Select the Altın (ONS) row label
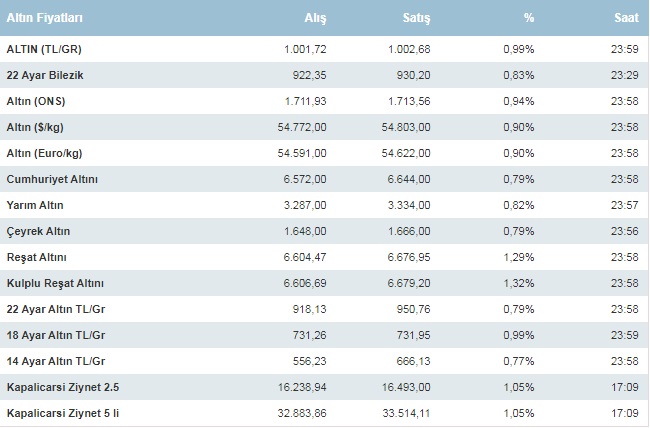Screen dimensions: 650x428 [x=38, y=101]
